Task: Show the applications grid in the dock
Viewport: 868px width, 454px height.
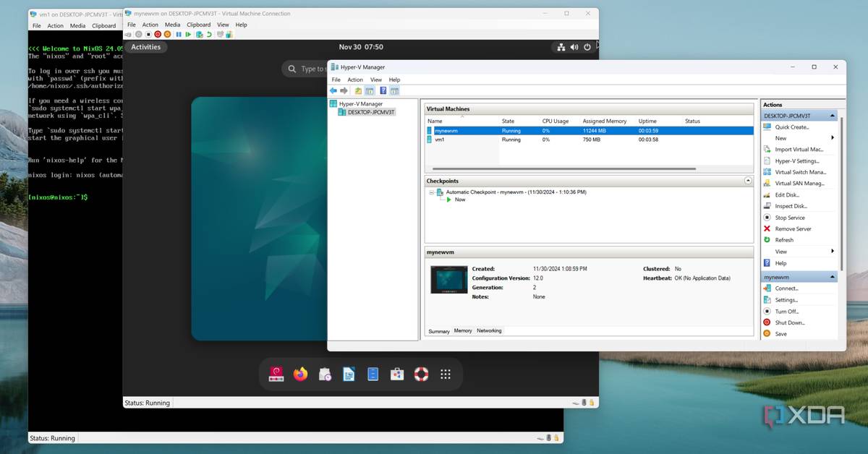Action: 446,374
